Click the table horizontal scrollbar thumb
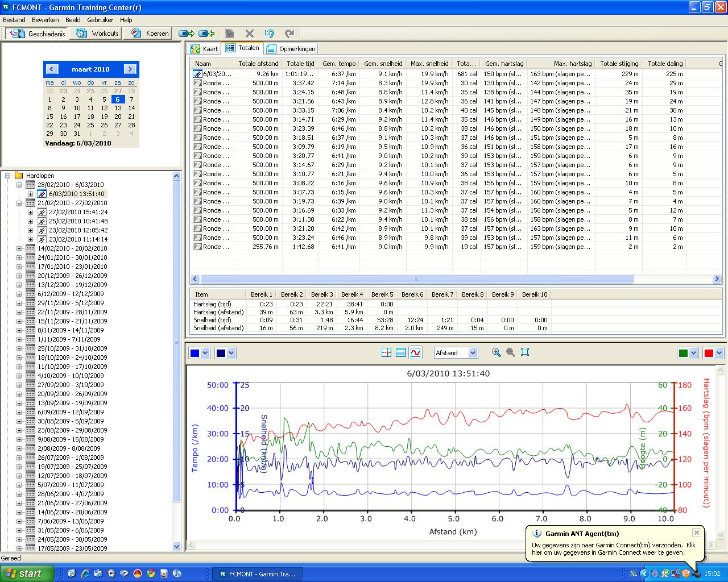The height and width of the screenshot is (582, 728). (x=416, y=279)
